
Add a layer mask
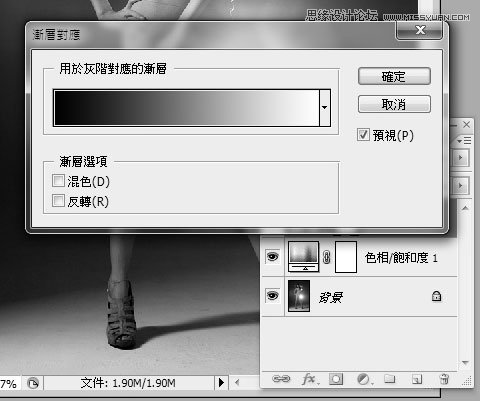[336, 379]
